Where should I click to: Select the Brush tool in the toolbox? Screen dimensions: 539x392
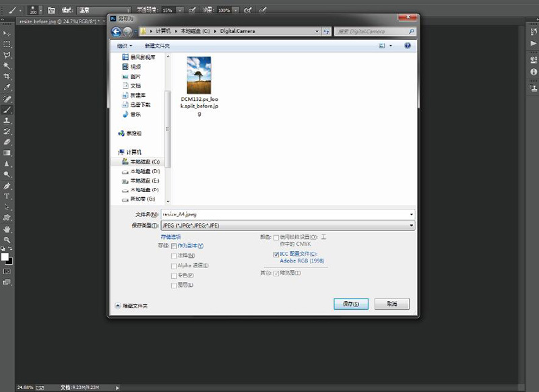(x=7, y=109)
